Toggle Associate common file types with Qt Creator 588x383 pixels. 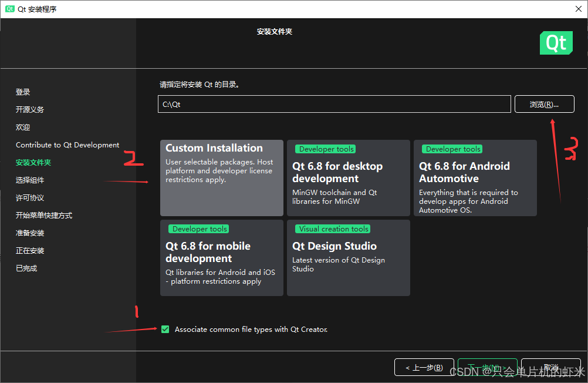165,329
